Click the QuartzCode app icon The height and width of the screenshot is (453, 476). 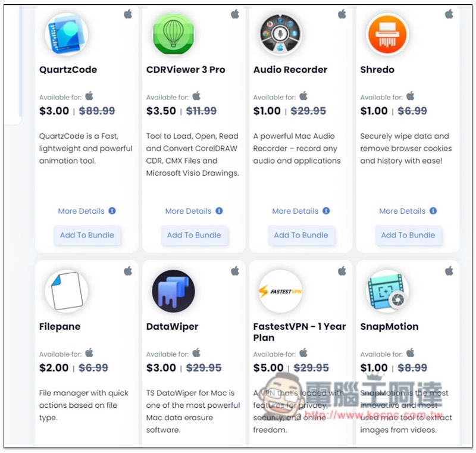(x=67, y=35)
